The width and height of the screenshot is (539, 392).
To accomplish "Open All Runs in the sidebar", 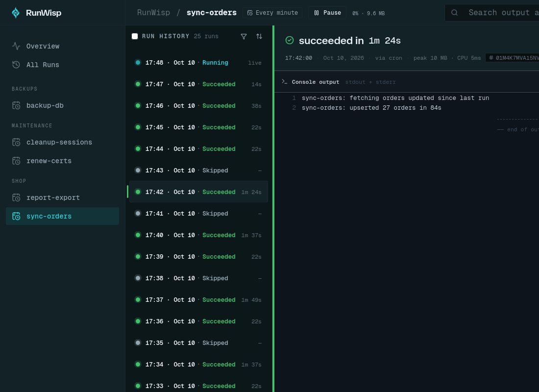I will (63, 65).
